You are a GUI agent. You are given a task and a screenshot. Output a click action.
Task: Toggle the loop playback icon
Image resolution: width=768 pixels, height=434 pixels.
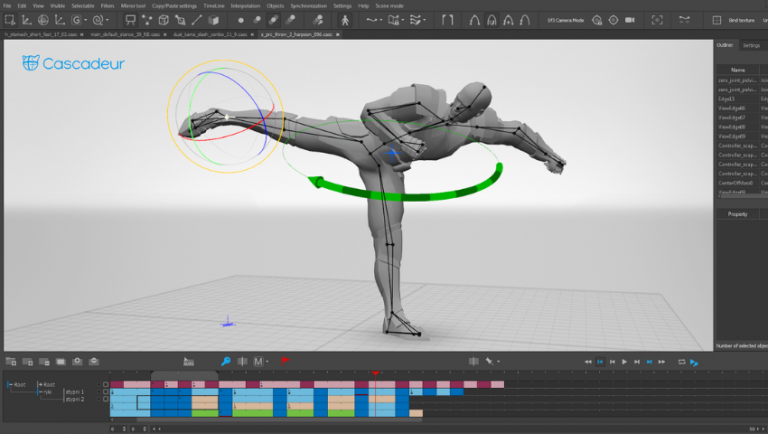point(681,362)
